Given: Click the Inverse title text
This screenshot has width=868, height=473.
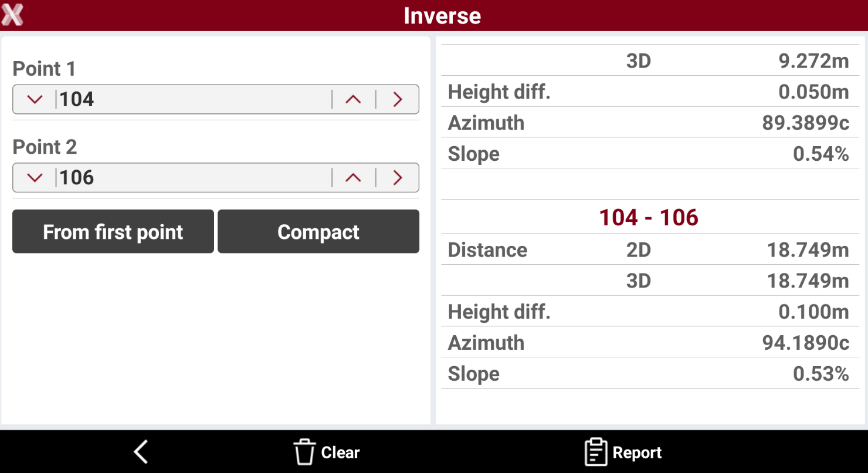Looking at the screenshot, I should click(442, 15).
